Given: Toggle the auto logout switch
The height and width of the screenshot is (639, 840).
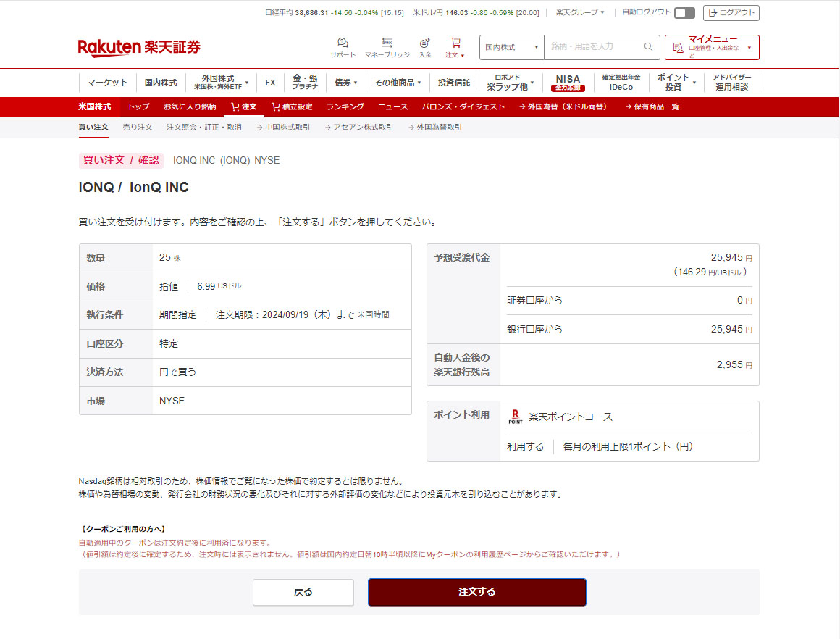Looking at the screenshot, I should point(684,13).
